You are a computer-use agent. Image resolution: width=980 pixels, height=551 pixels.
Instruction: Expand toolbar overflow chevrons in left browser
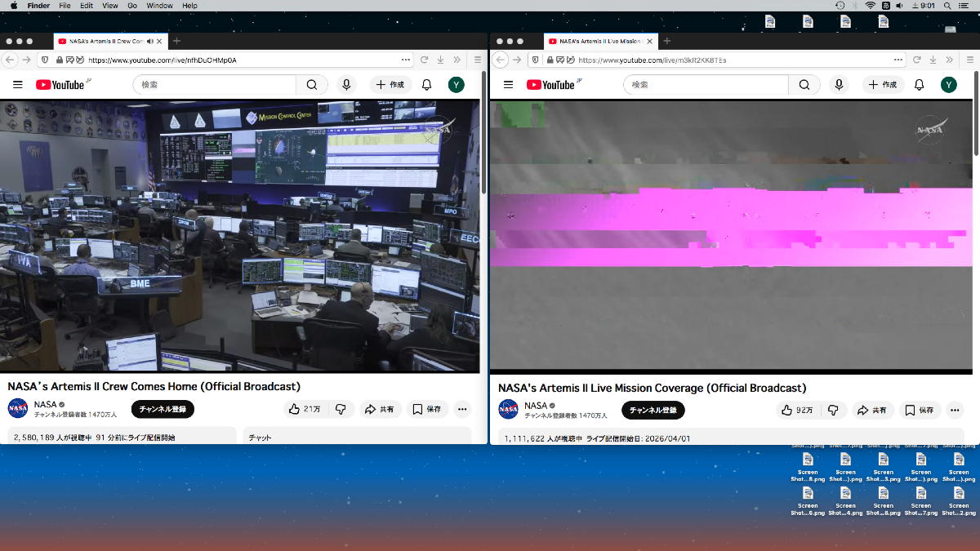point(457,60)
